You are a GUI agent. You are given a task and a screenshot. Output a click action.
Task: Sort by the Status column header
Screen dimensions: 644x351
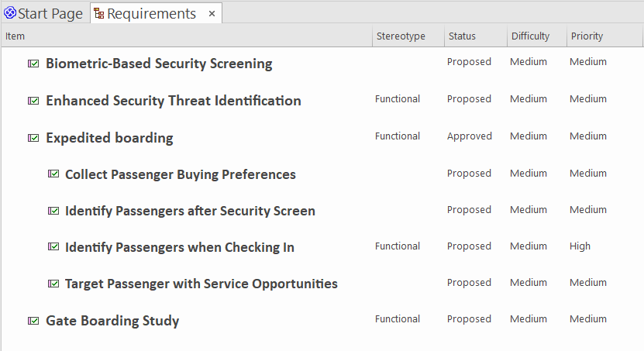point(476,36)
